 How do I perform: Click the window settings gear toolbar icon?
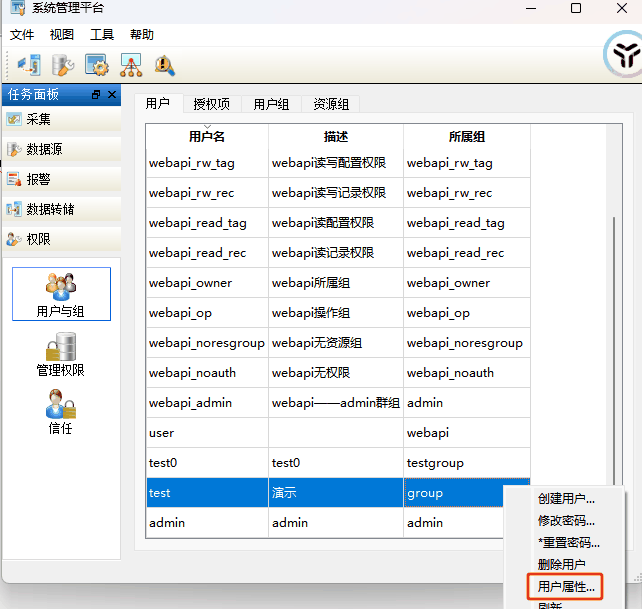pyautogui.click(x=97, y=65)
